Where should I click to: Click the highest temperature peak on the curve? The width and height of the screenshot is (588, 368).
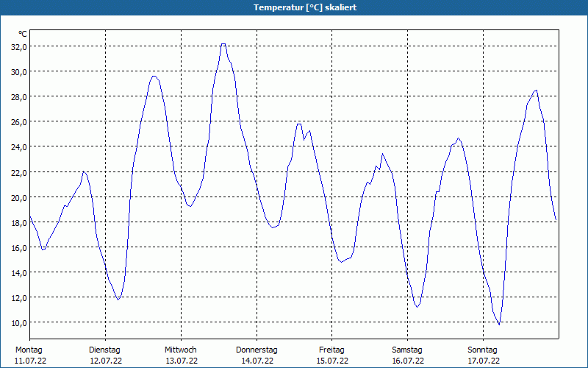223,44
